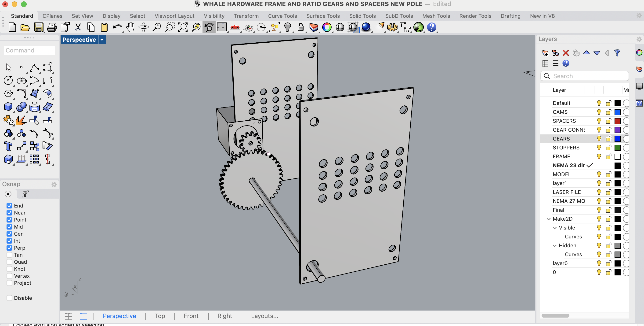Open the CPlanes toolbar tab
Viewport: 644px width, 326px height.
52,16
